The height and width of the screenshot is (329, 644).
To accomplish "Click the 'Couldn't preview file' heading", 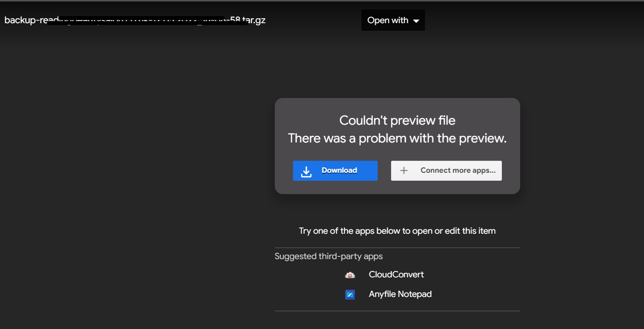I will (x=397, y=120).
